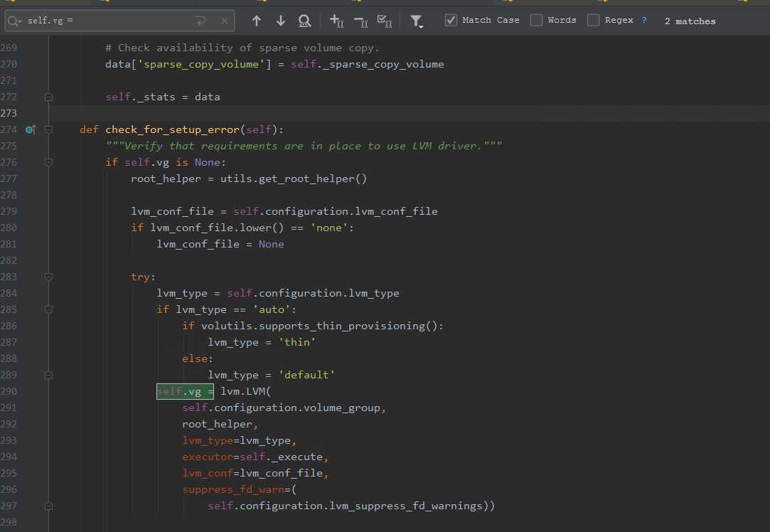Click the highlighted 'self.vg =' match
The height and width of the screenshot is (532, 770).
click(x=185, y=391)
